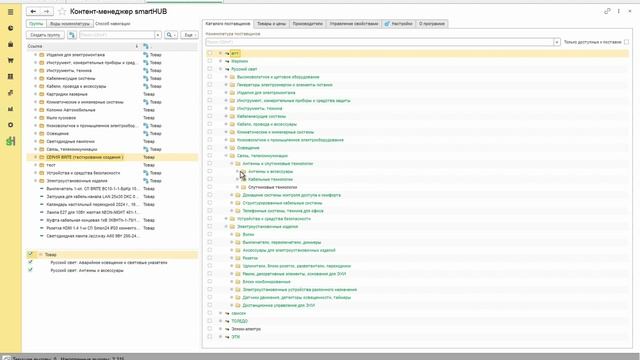Expand the ЭТМ supplier node

(x=220, y=337)
